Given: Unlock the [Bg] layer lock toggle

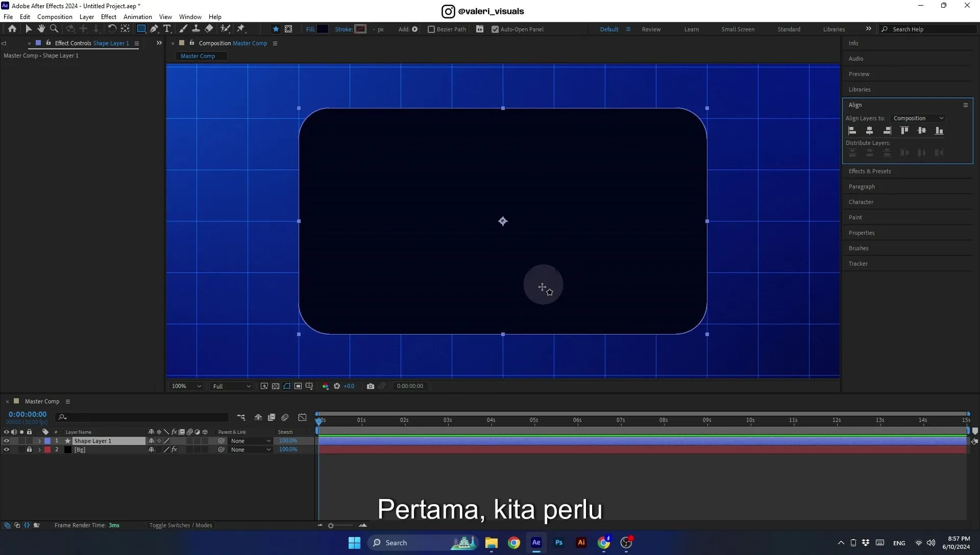Looking at the screenshot, I should click(29, 450).
